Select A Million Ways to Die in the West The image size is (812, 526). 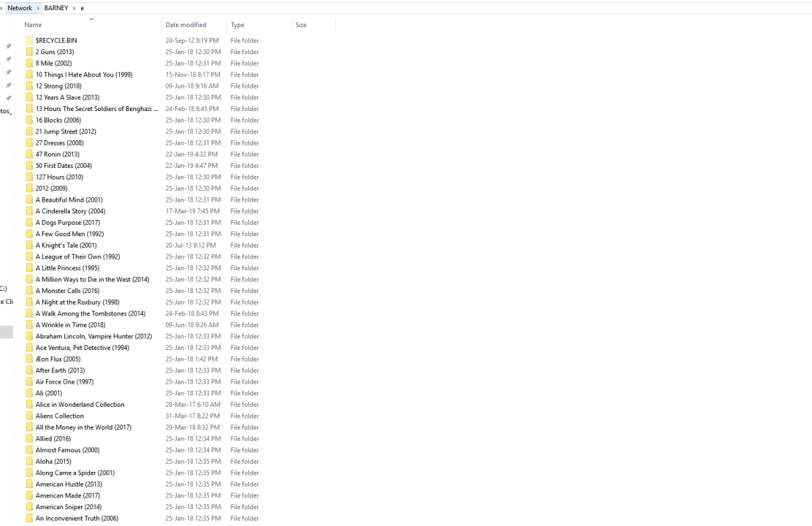[93, 280]
